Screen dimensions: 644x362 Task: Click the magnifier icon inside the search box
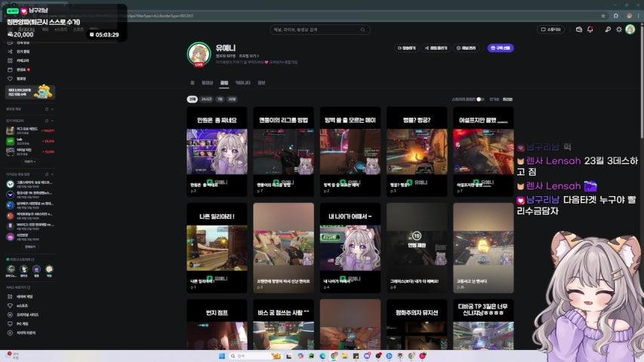pos(362,29)
